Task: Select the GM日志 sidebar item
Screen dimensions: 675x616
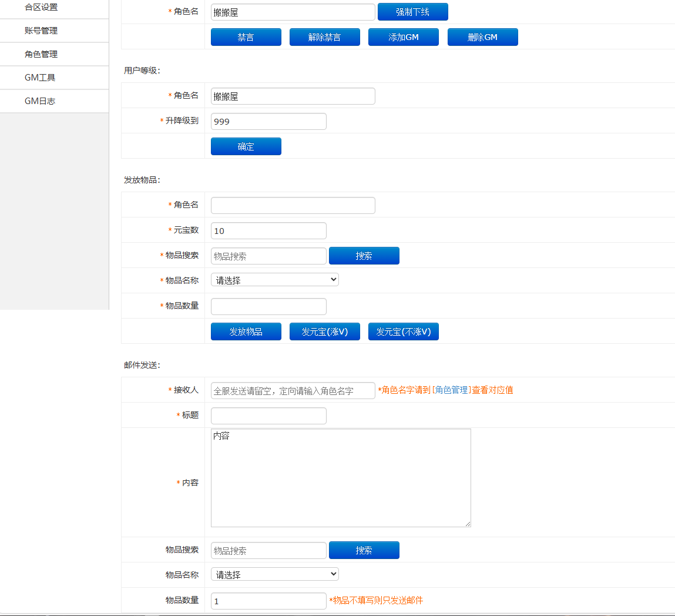Action: click(40, 101)
